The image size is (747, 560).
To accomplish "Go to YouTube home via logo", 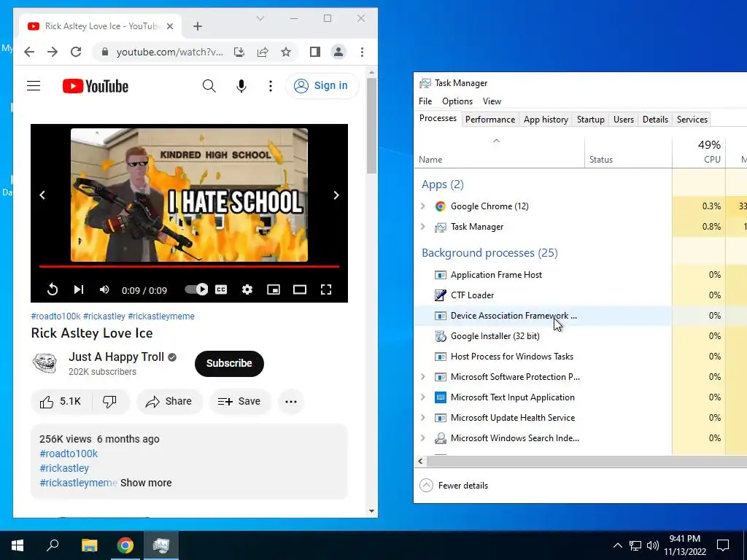I will click(96, 86).
